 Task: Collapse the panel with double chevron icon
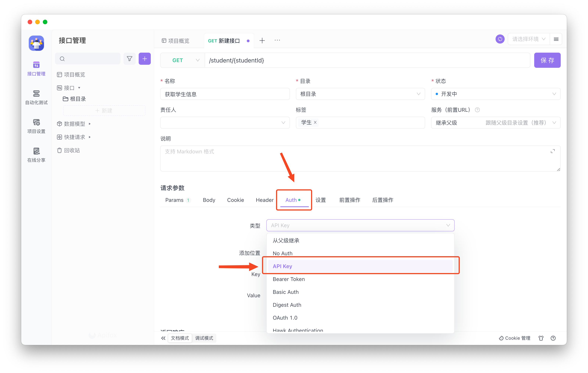point(163,338)
